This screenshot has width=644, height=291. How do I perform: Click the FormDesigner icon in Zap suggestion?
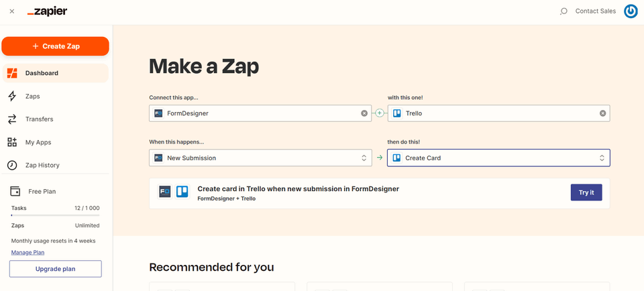(x=165, y=192)
